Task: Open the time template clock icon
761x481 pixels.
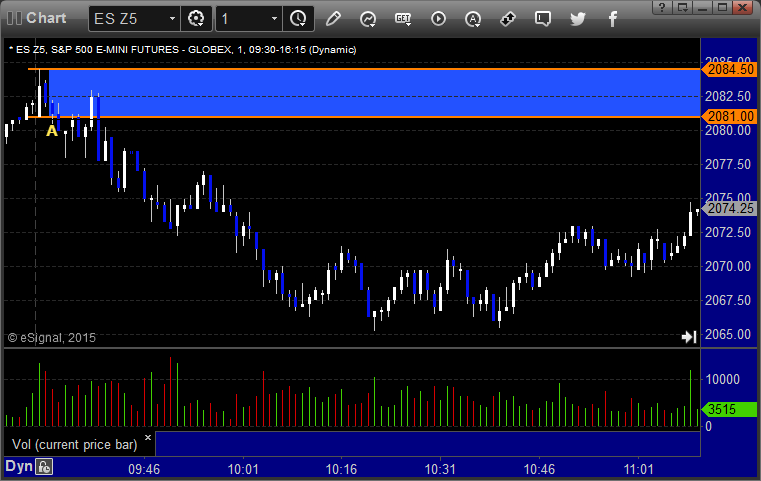Action: tap(298, 19)
